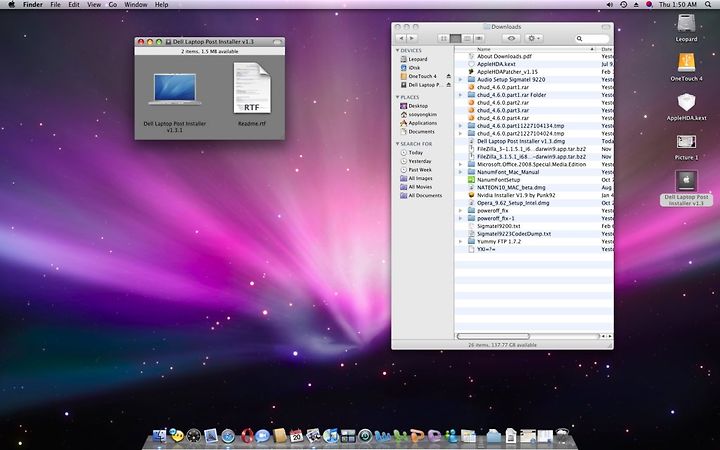Click Quick Look eye button in Downloads toolbar
This screenshot has width=720, height=450.
tap(511, 39)
